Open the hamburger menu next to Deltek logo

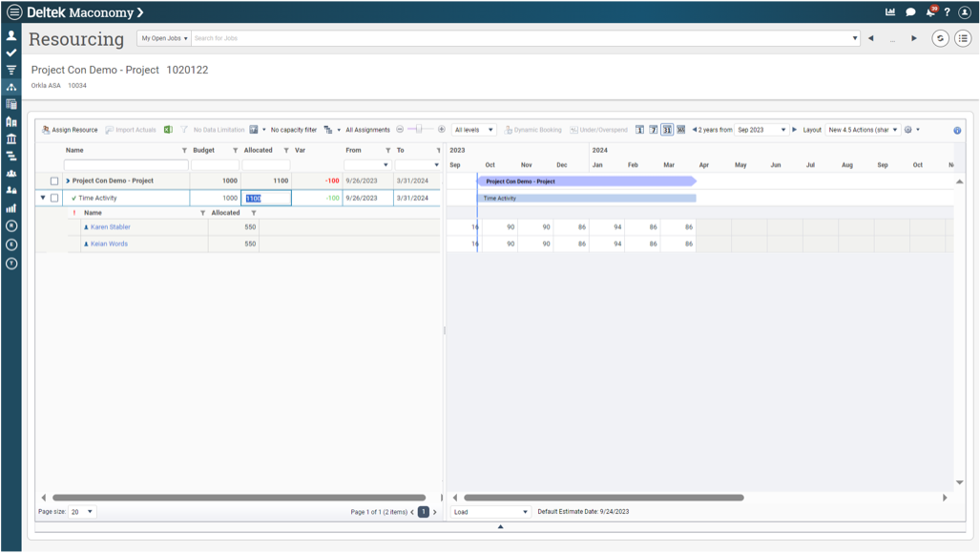[x=13, y=12]
